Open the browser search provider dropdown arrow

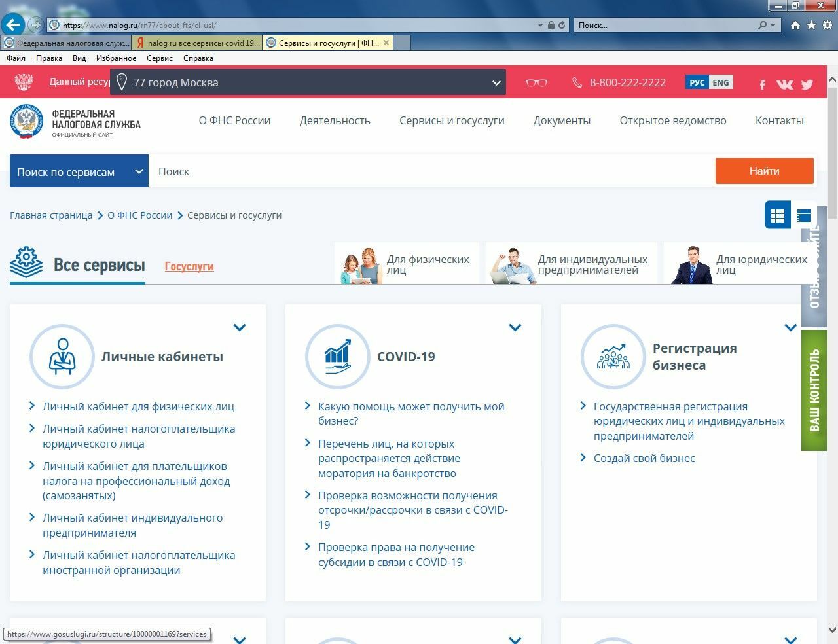tap(773, 26)
